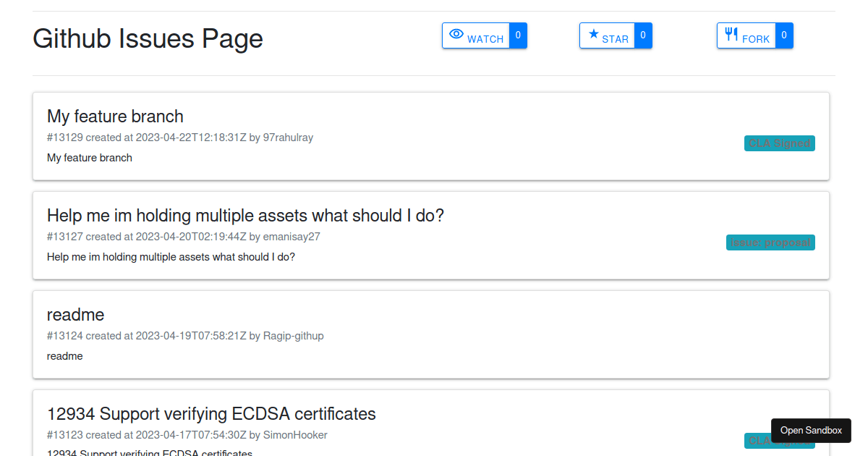Viewport: 868px width, 456px height.
Task: Click the Watch count badge showing 0
Action: pos(518,35)
